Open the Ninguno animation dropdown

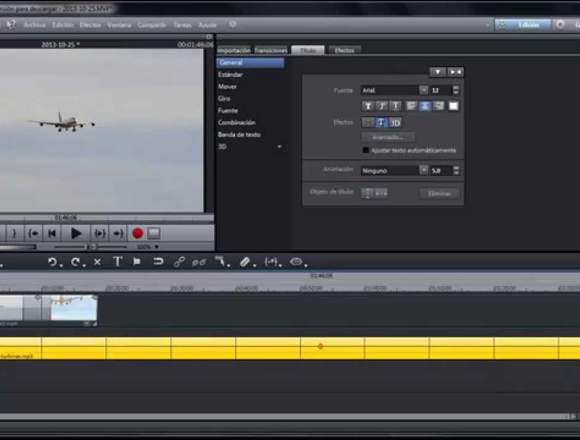[424, 170]
